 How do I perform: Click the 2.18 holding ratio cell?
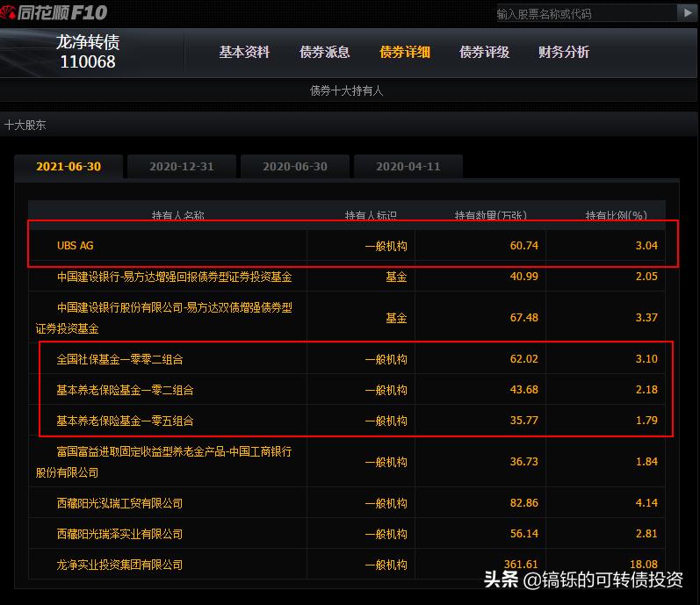646,390
